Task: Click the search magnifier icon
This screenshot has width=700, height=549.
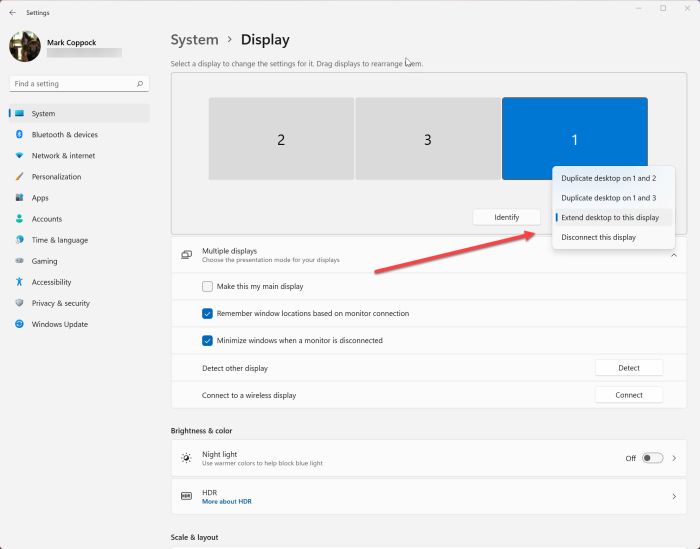Action: [x=140, y=83]
